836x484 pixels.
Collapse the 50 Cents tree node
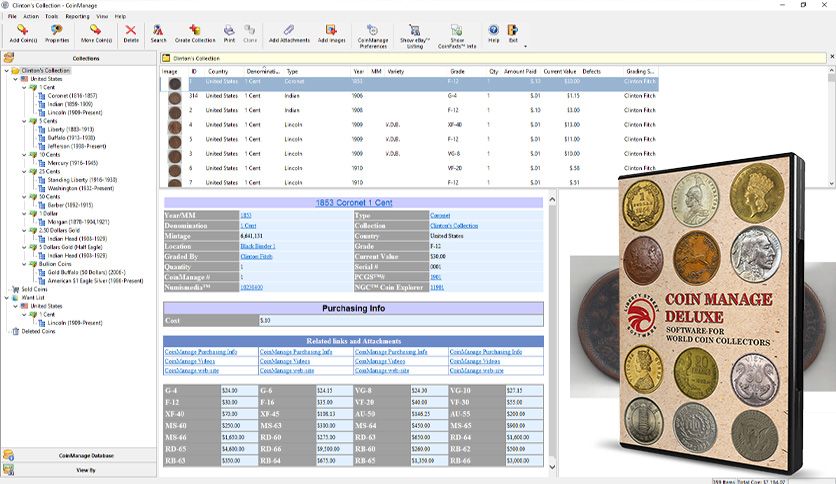tap(24, 197)
